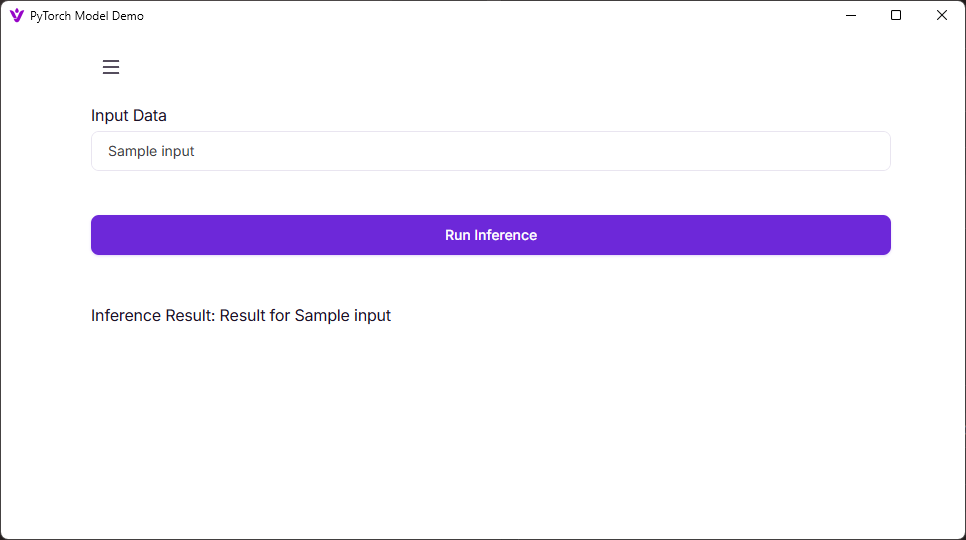The width and height of the screenshot is (966, 540).
Task: Close the PyTorch Model Demo window
Action: click(941, 15)
